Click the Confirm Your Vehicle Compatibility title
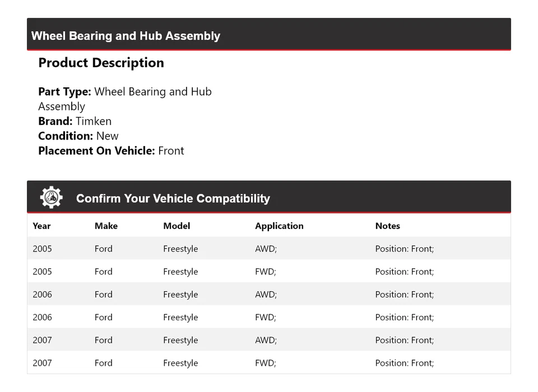The width and height of the screenshot is (538, 392). [173, 199]
